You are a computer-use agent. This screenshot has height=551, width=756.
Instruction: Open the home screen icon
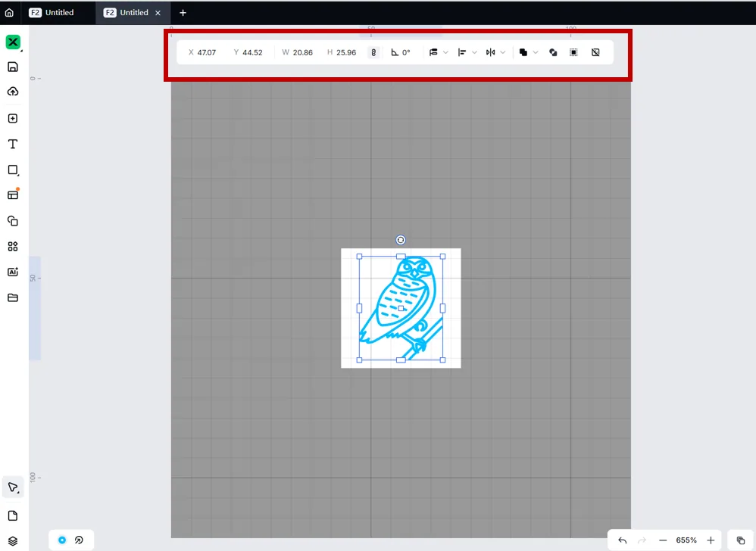coord(9,13)
